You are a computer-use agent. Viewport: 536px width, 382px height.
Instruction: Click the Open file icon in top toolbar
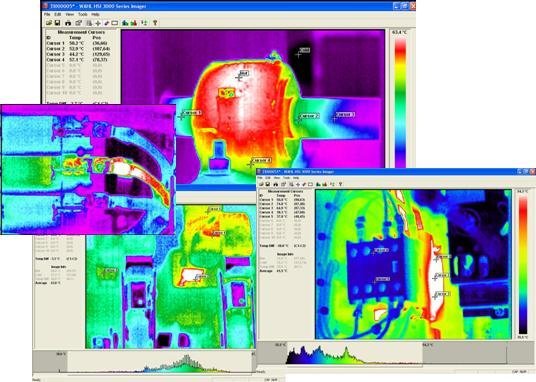coord(49,23)
